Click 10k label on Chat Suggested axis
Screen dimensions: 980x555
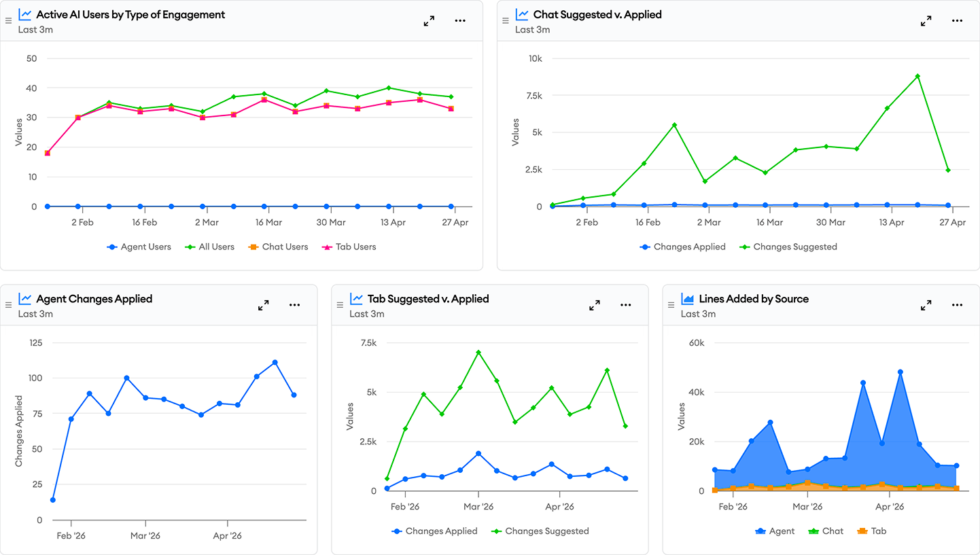pos(535,58)
